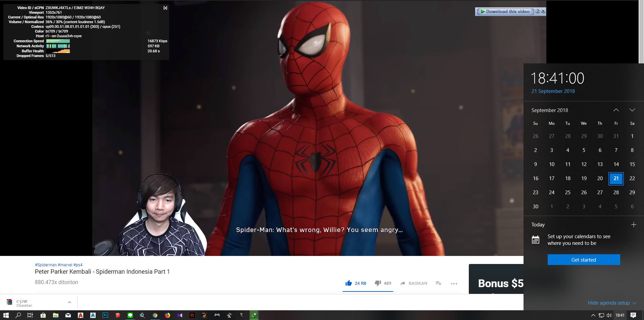This screenshot has height=320, width=644.
Task: Open Windows search from taskbar
Action: click(x=18, y=315)
